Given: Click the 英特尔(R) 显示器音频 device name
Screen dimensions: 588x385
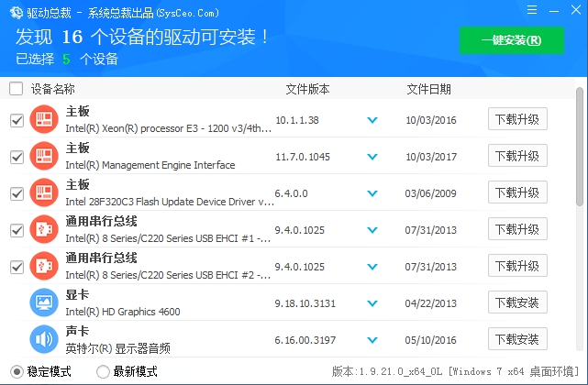Looking at the screenshot, I should [118, 348].
